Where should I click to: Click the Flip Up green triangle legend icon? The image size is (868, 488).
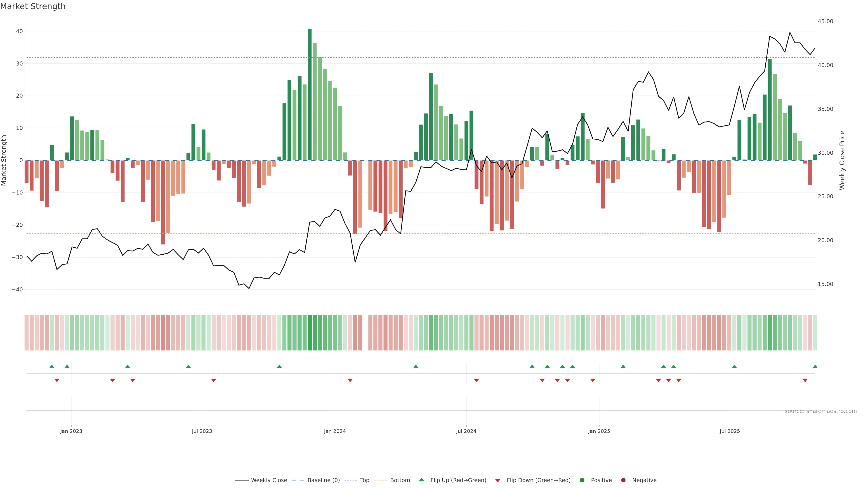pos(421,480)
